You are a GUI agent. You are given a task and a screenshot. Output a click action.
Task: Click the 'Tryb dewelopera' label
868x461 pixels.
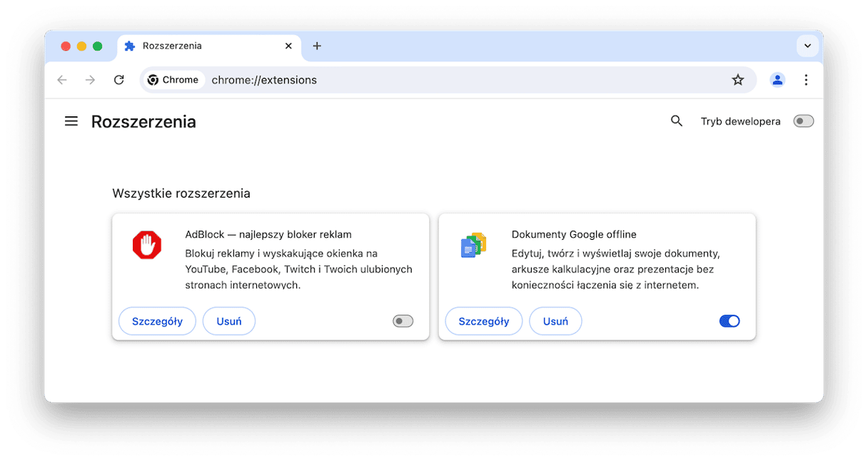(741, 121)
